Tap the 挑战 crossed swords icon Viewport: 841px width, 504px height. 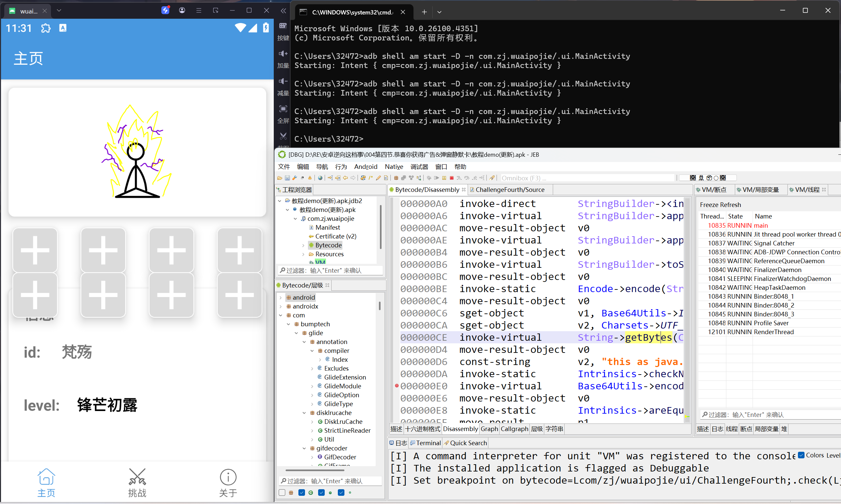click(x=137, y=477)
